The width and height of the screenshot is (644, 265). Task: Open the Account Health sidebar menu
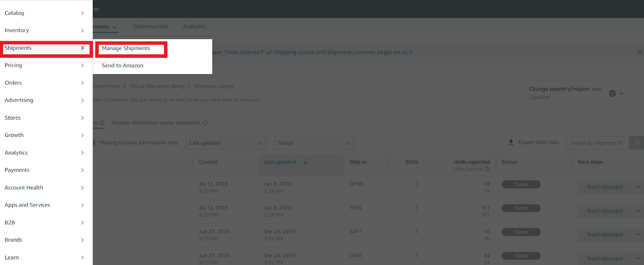[x=24, y=188]
